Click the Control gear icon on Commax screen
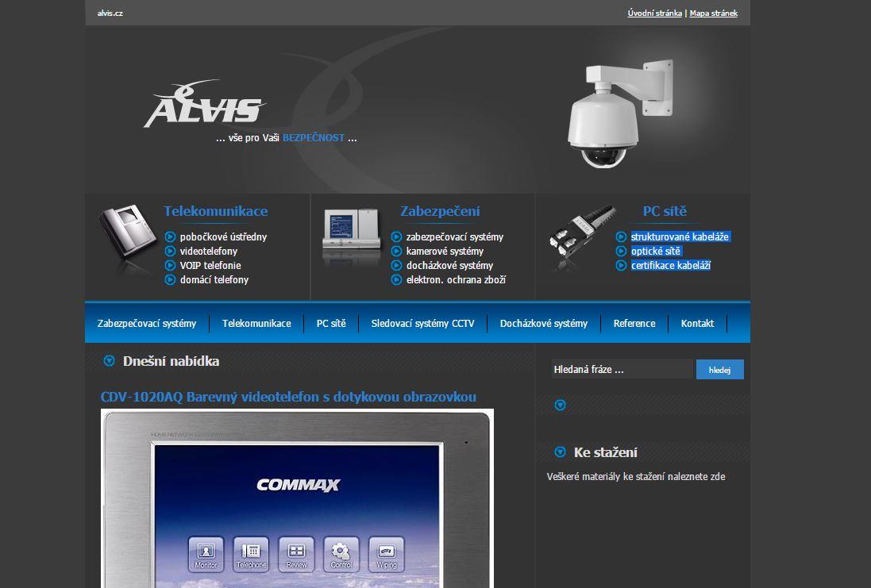The image size is (871, 588). click(341, 554)
